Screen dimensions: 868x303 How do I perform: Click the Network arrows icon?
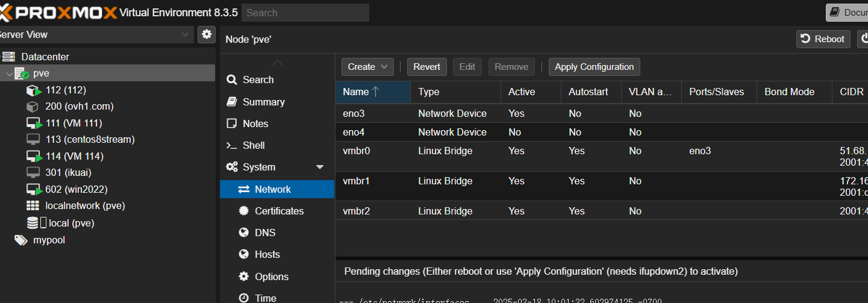coord(244,189)
